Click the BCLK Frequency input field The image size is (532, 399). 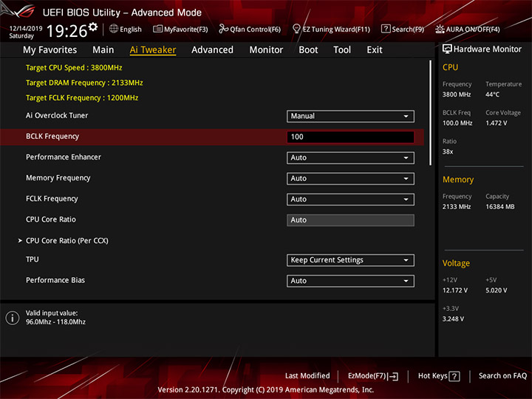point(350,137)
